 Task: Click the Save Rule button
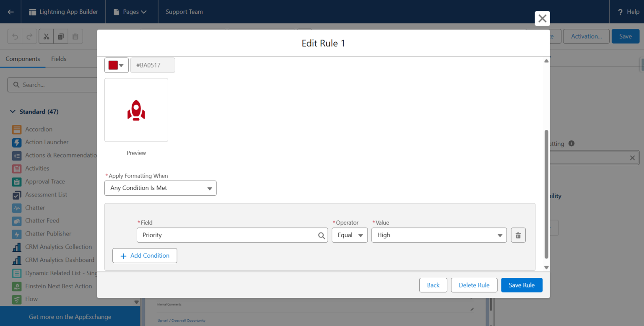coord(522,285)
